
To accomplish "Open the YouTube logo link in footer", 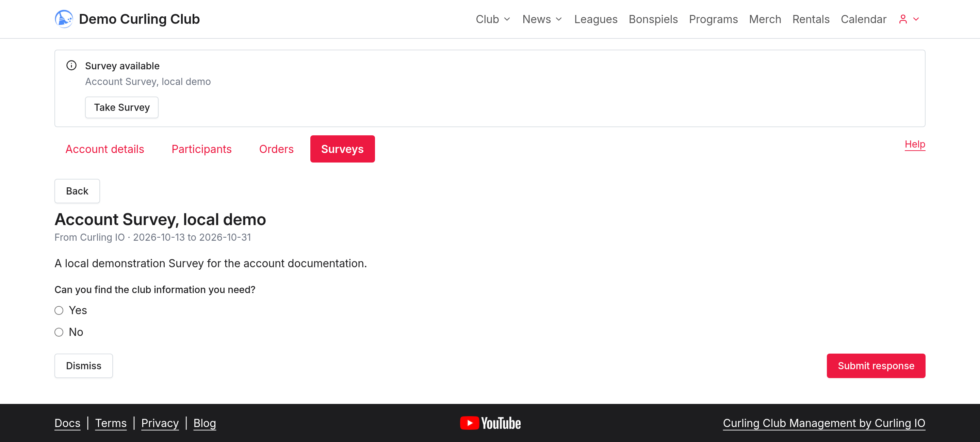I will [490, 423].
